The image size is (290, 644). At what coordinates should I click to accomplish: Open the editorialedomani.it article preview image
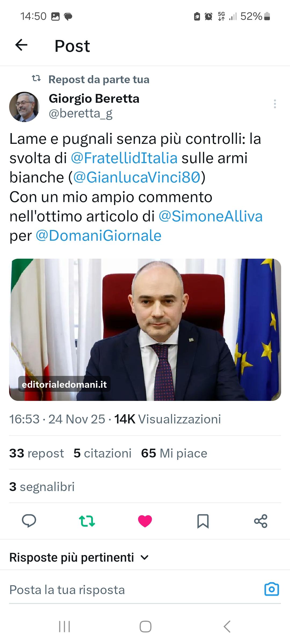click(x=145, y=330)
